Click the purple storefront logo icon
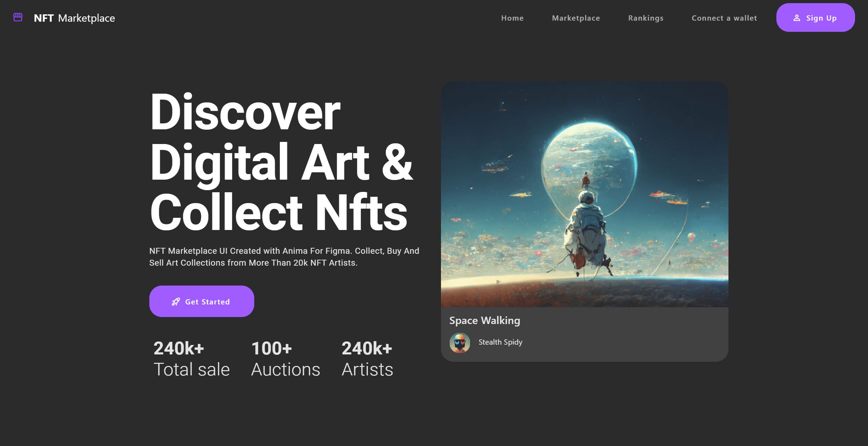The height and width of the screenshot is (446, 868). click(18, 17)
